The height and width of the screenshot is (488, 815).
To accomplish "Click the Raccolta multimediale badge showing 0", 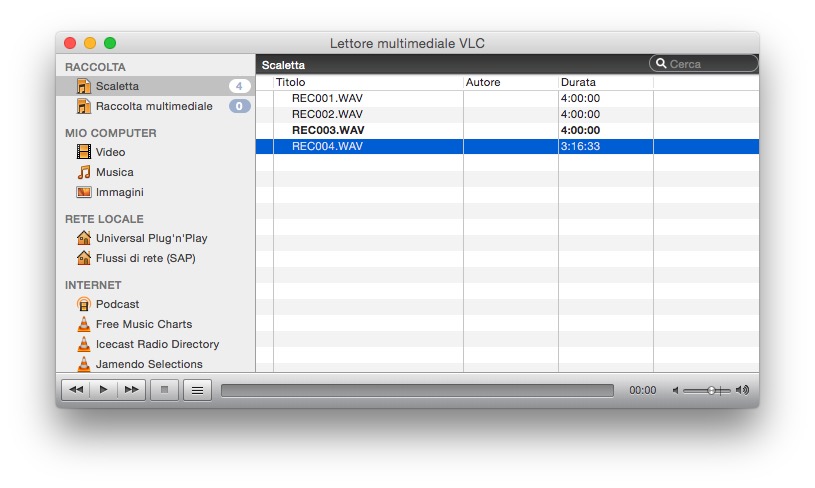I will 240,106.
